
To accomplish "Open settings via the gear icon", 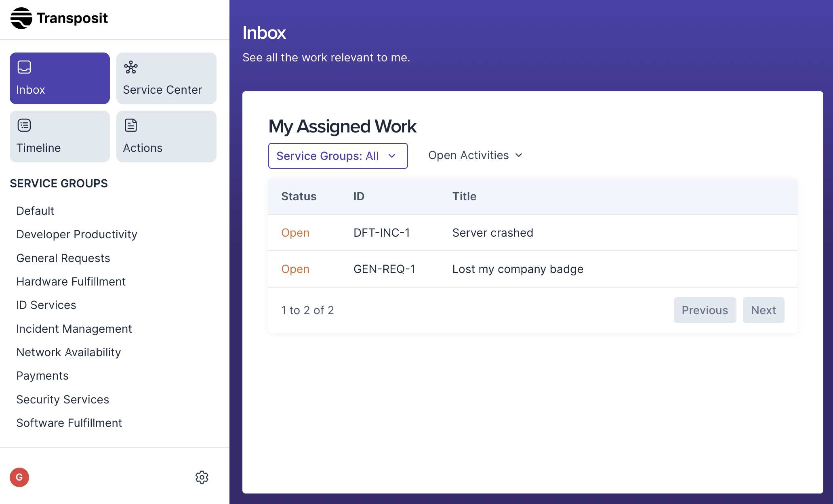I will pos(202,477).
